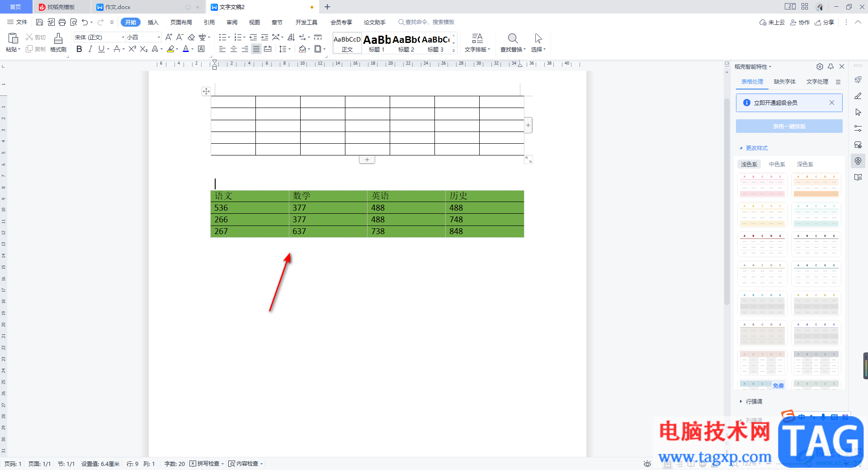This screenshot has height=470, width=868.
Task: Click the book search icon in right sidebar
Action: coord(858,177)
